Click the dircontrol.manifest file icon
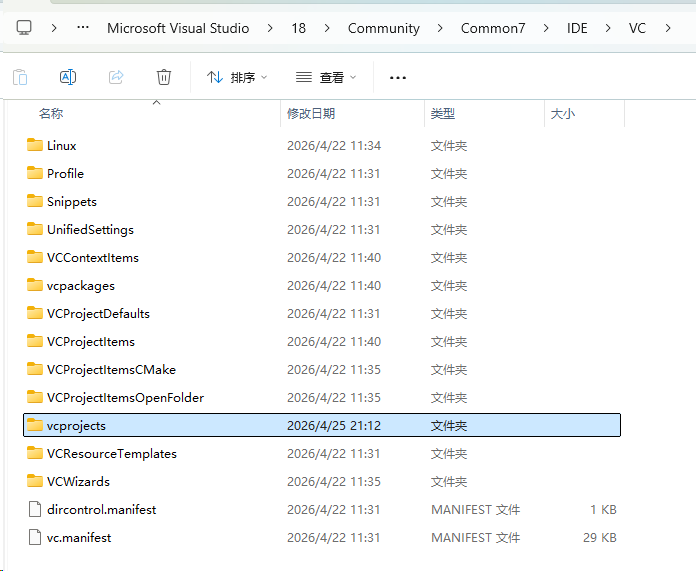Screen dimensions: 696x571 point(35,510)
